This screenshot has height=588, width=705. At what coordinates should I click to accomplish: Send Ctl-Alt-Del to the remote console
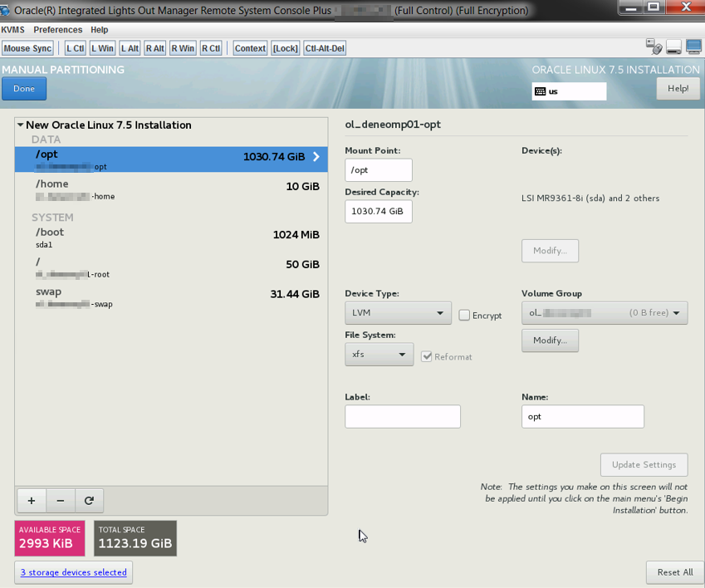pyautogui.click(x=325, y=48)
